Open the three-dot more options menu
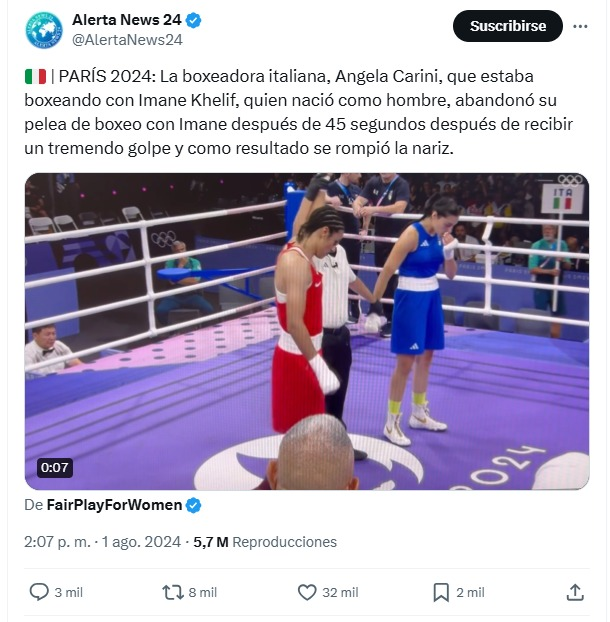The image size is (610, 622). pyautogui.click(x=580, y=26)
